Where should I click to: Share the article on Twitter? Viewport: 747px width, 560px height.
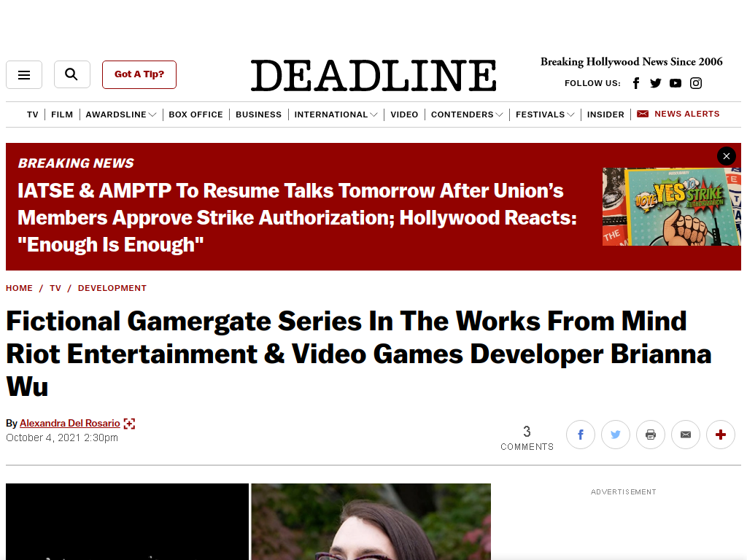pyautogui.click(x=616, y=435)
